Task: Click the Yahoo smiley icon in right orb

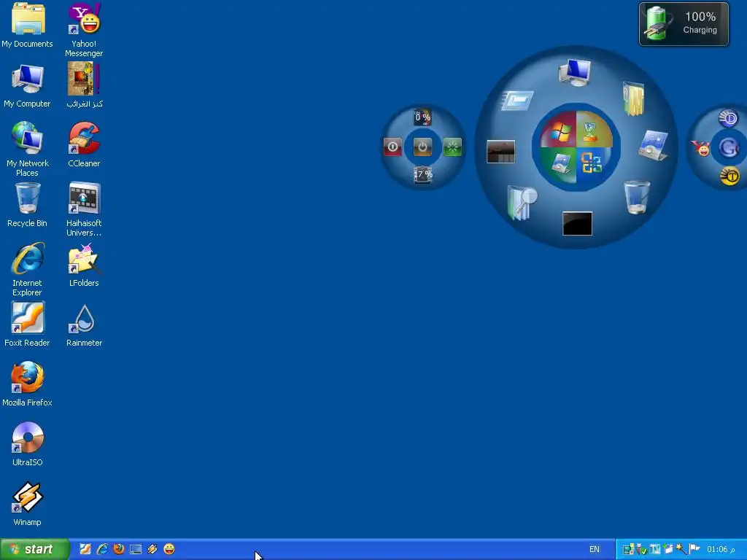Action: coord(700,149)
